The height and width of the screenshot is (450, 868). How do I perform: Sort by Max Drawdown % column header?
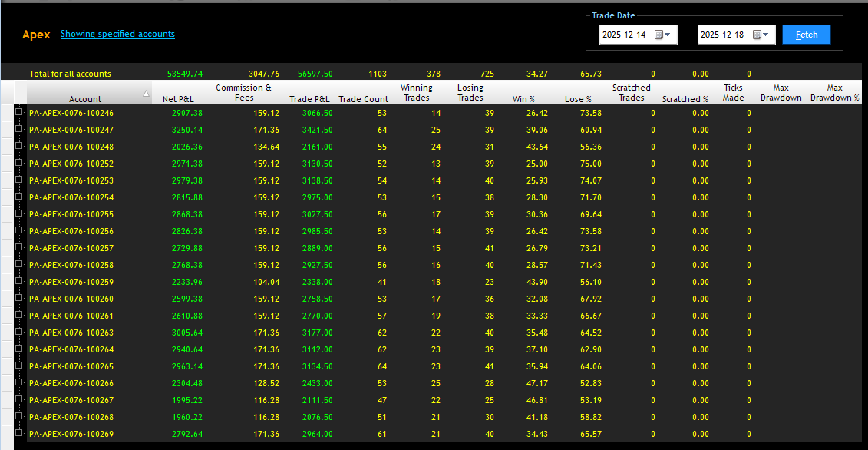834,93
